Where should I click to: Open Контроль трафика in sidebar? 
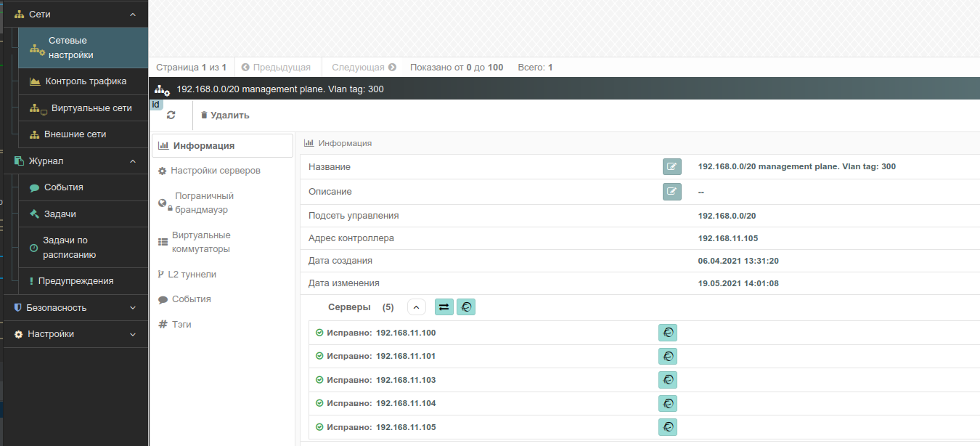[83, 81]
